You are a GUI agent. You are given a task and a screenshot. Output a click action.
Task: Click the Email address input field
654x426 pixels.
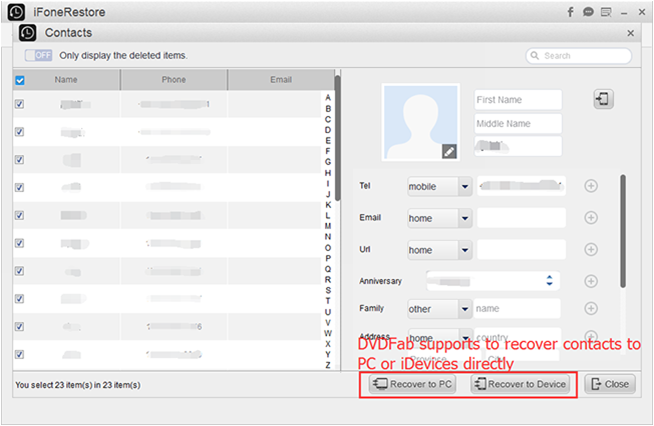(521, 217)
